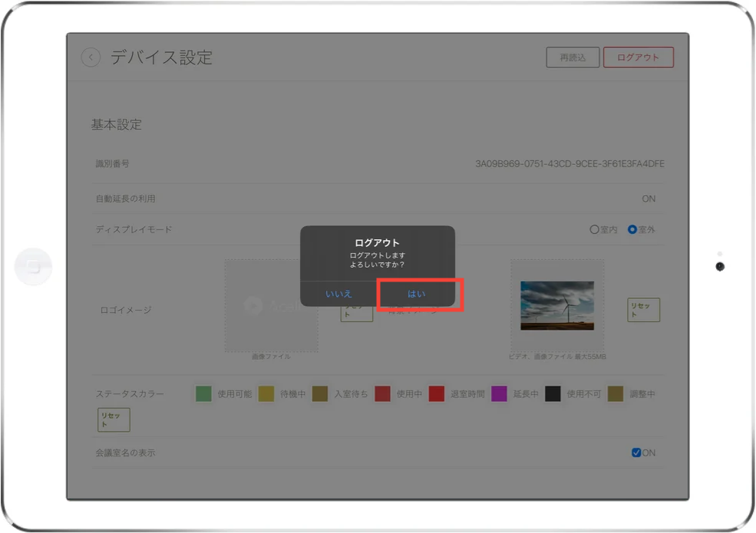The image size is (756, 533).
Task: Open the 退室時間 red color swatch
Action: point(437,393)
